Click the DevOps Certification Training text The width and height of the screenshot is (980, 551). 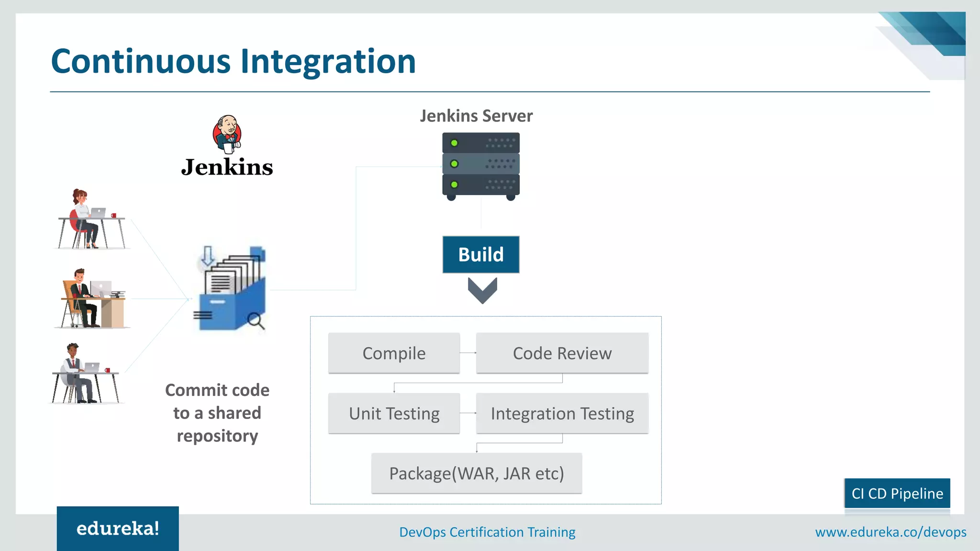coord(487,532)
